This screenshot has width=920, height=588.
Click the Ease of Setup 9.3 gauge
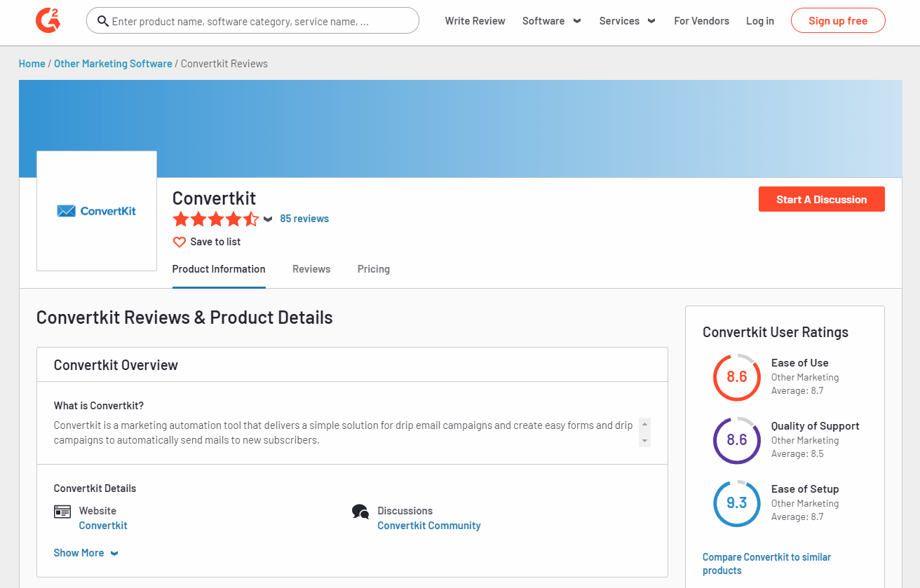point(737,503)
